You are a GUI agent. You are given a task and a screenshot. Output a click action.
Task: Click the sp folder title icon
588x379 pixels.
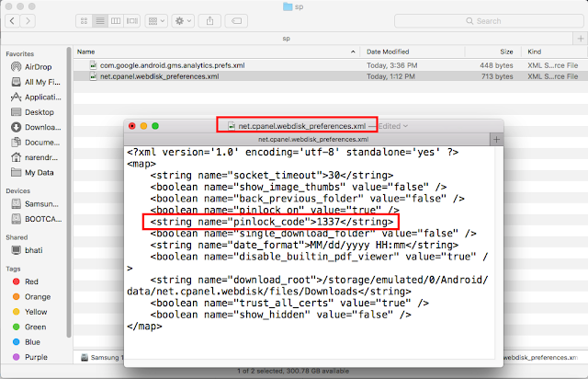(288, 6)
